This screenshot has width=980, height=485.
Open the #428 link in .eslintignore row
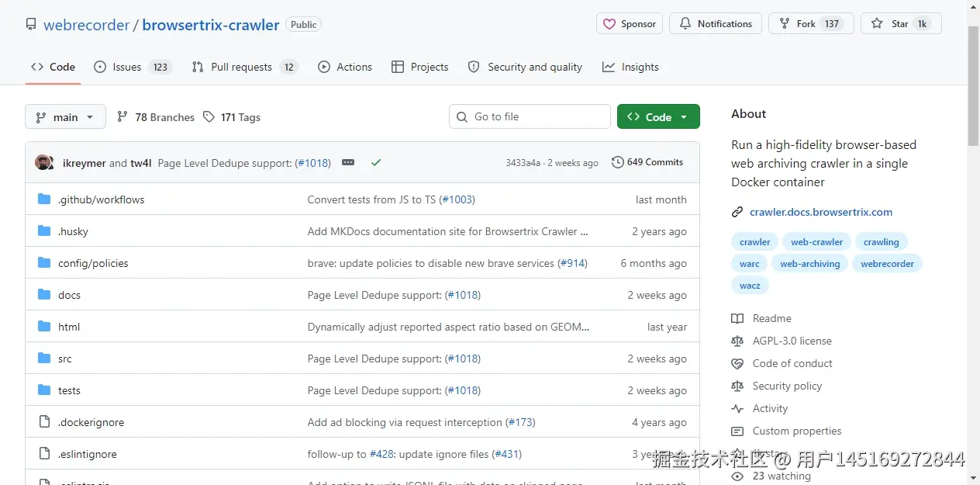(x=381, y=454)
